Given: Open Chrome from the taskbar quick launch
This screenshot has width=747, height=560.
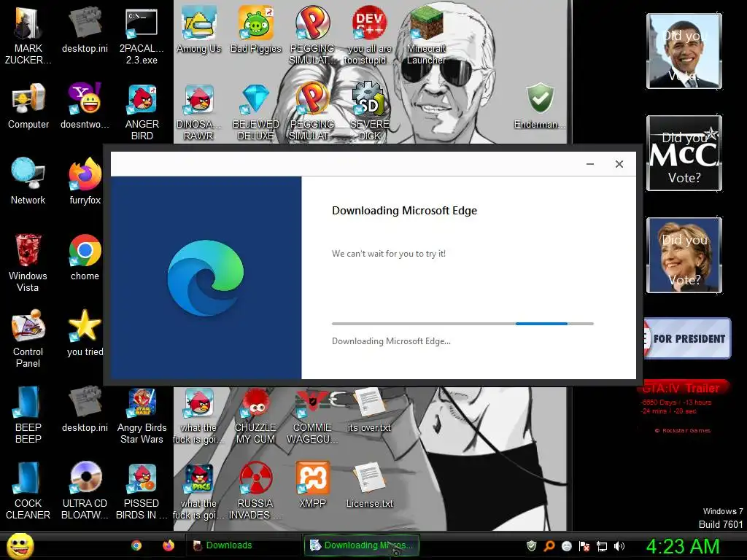Looking at the screenshot, I should click(x=136, y=545).
